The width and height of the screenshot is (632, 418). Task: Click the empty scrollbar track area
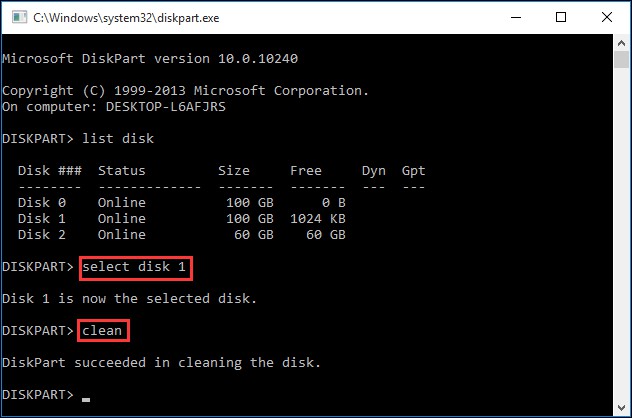[621, 234]
